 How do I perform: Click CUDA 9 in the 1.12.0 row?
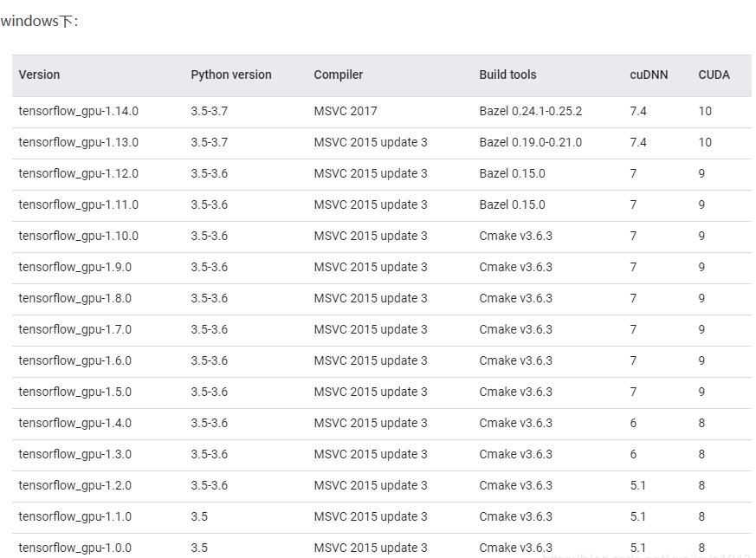[x=701, y=173]
